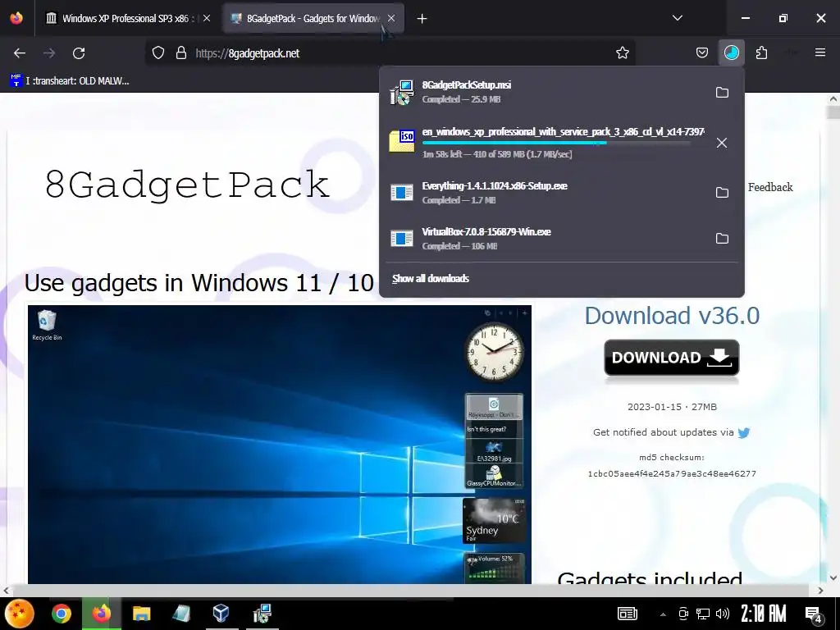Bookmark this page with the star icon
840x630 pixels.
622,53
